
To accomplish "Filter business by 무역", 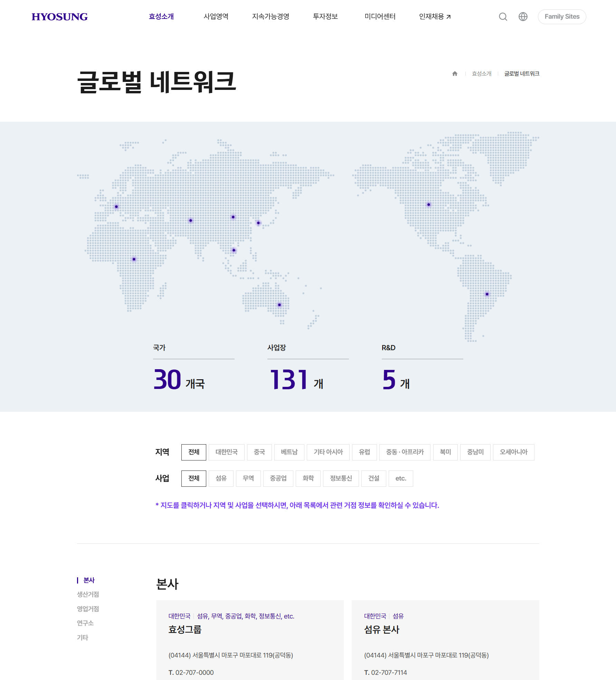I will [248, 478].
